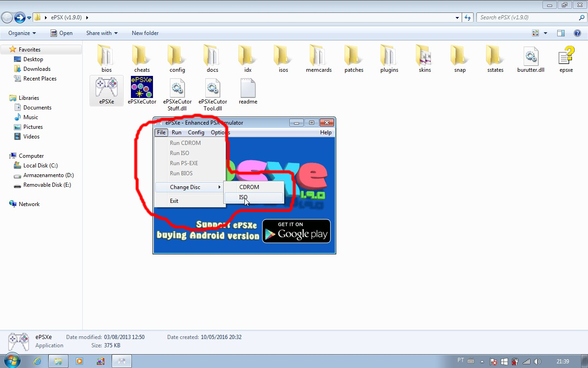Open the ePSXe application icon
The height and width of the screenshot is (368, 588).
(x=107, y=88)
